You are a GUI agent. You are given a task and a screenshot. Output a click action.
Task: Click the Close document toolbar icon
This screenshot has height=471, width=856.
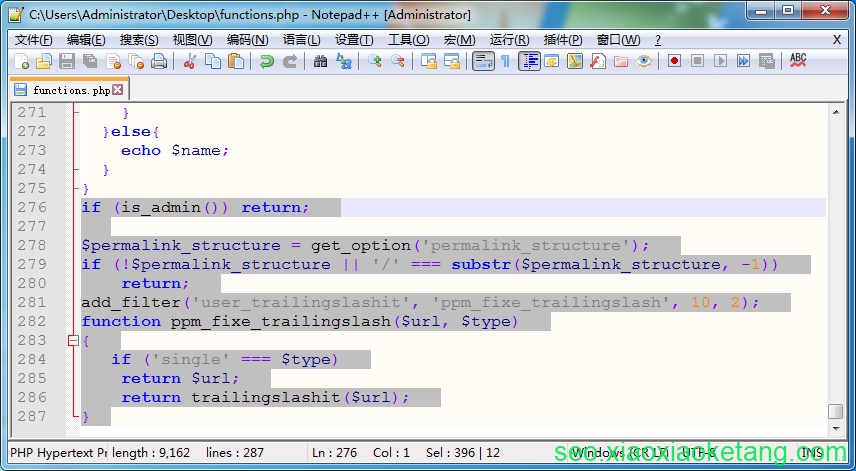(x=113, y=61)
